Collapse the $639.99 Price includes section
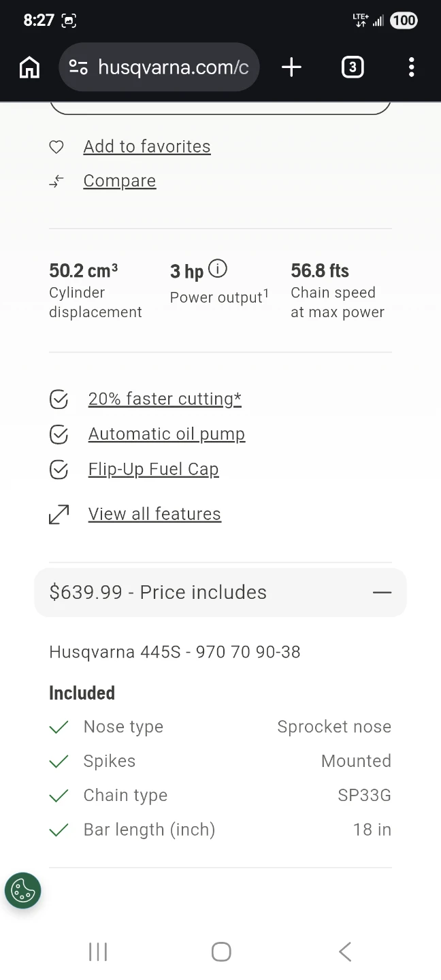Screen dimensions: 441x980 click(220, 592)
